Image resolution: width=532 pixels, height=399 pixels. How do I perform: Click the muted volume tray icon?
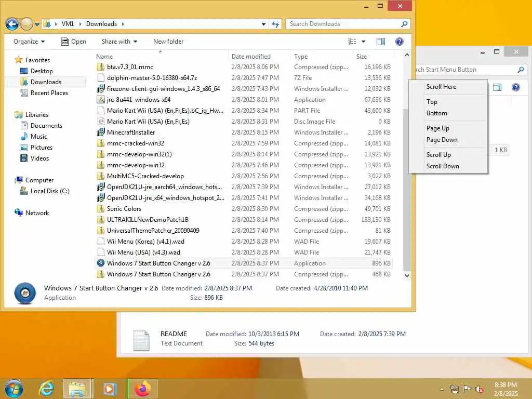point(479,389)
